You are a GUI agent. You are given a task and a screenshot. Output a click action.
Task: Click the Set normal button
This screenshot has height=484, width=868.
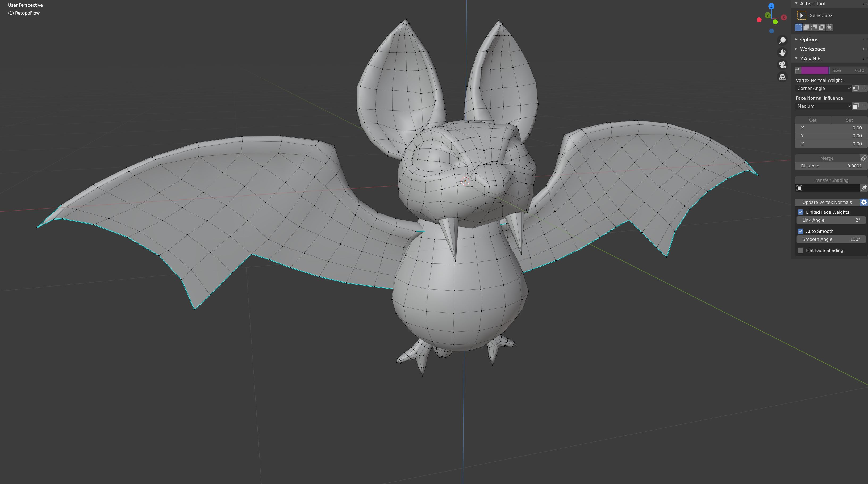pos(849,120)
